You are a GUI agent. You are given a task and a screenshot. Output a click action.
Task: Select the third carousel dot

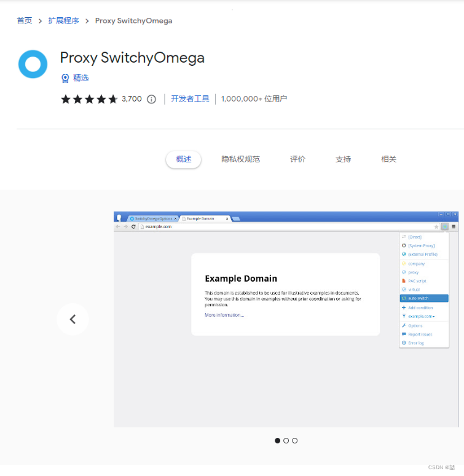click(295, 440)
